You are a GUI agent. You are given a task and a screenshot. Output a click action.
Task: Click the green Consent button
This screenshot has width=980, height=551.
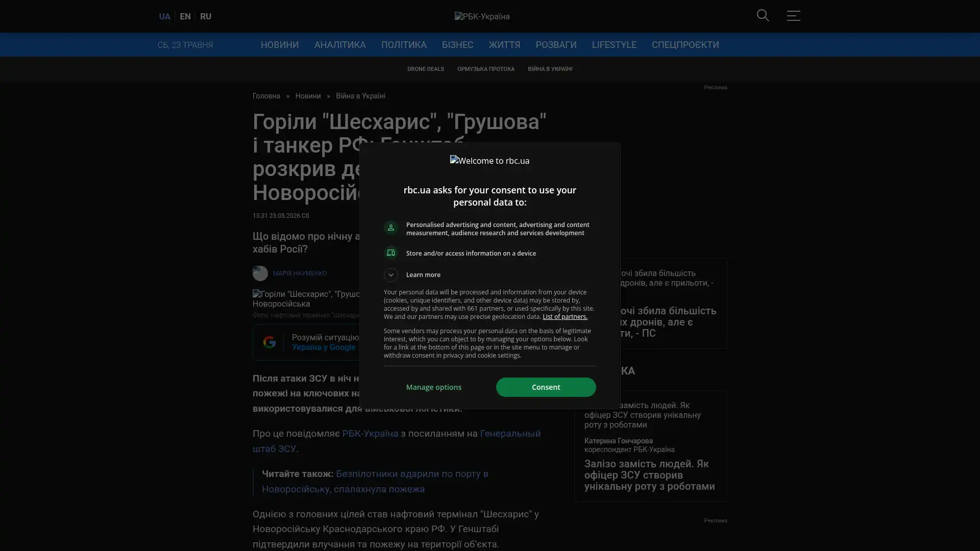(x=546, y=387)
